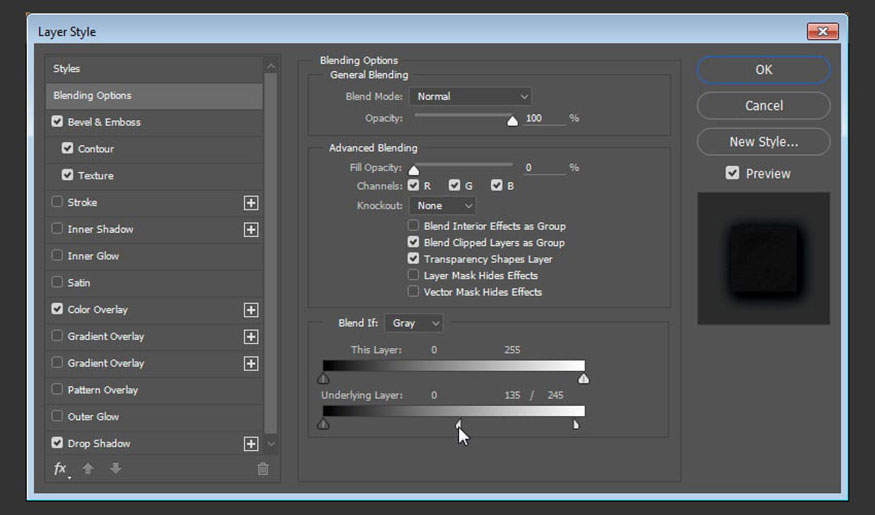Viewport: 875px width, 515px height.
Task: Enable the Outer Glow checkbox
Action: coord(57,416)
